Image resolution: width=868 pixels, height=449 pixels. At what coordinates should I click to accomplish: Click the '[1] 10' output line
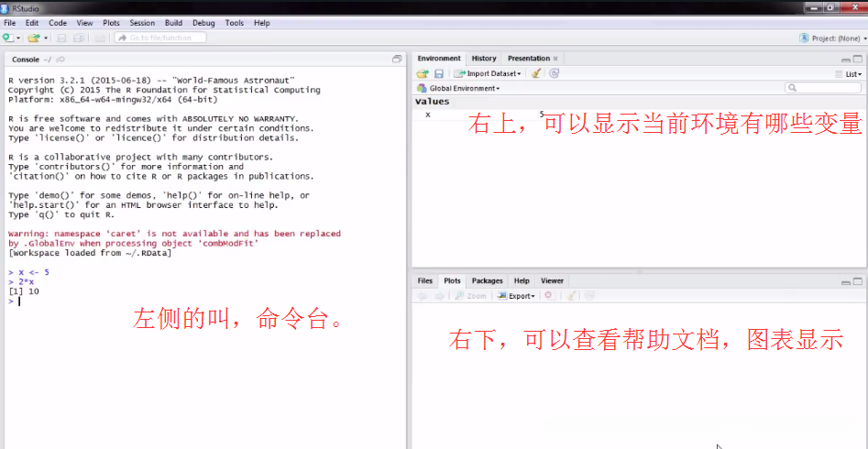pos(24,291)
